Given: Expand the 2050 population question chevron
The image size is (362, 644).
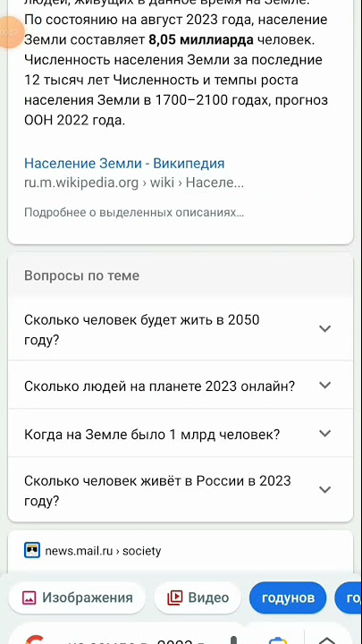Looking at the screenshot, I should pos(324,328).
